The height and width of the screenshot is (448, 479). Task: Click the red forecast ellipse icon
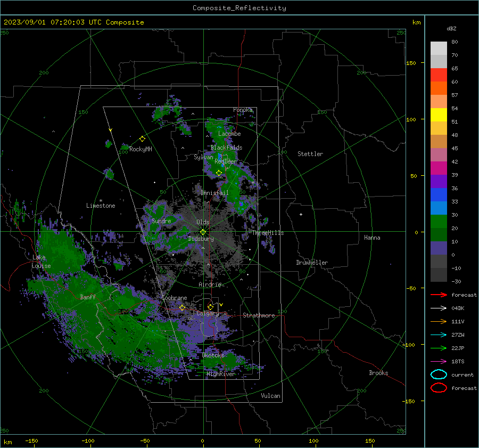[439, 388]
